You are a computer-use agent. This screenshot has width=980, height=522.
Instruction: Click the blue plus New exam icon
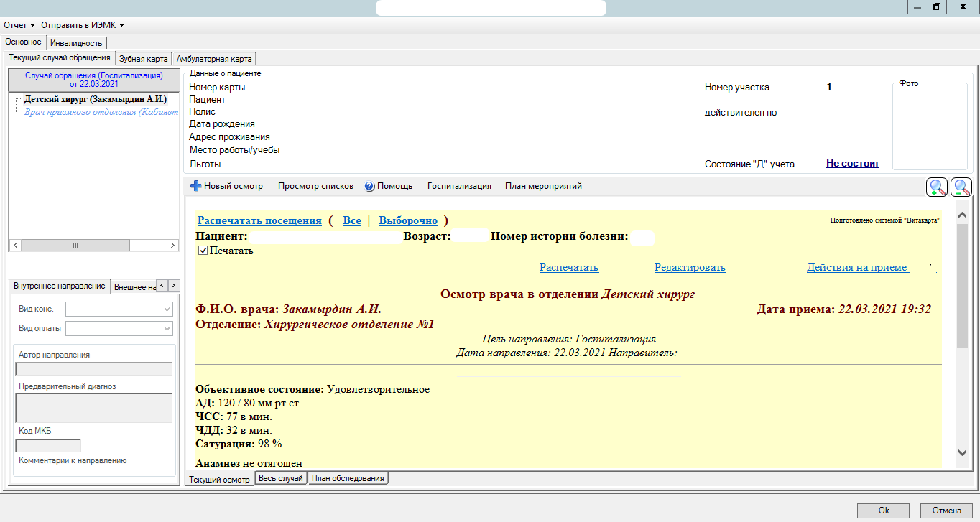click(195, 186)
